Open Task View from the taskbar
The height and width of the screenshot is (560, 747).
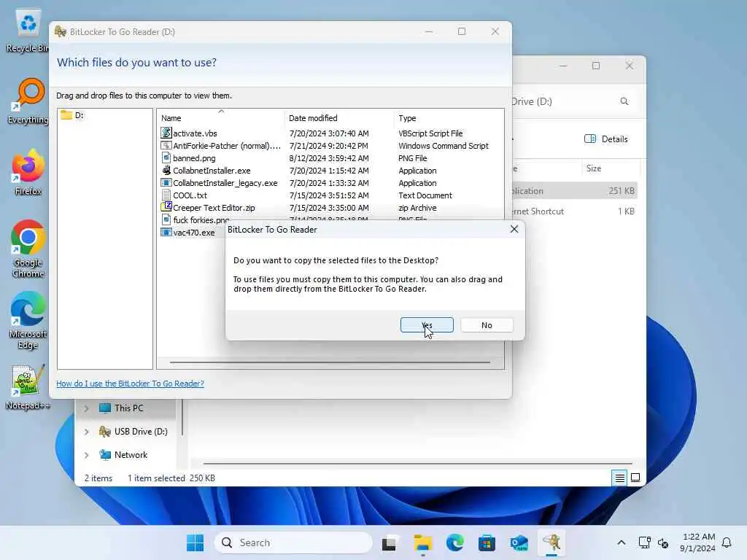(x=390, y=542)
